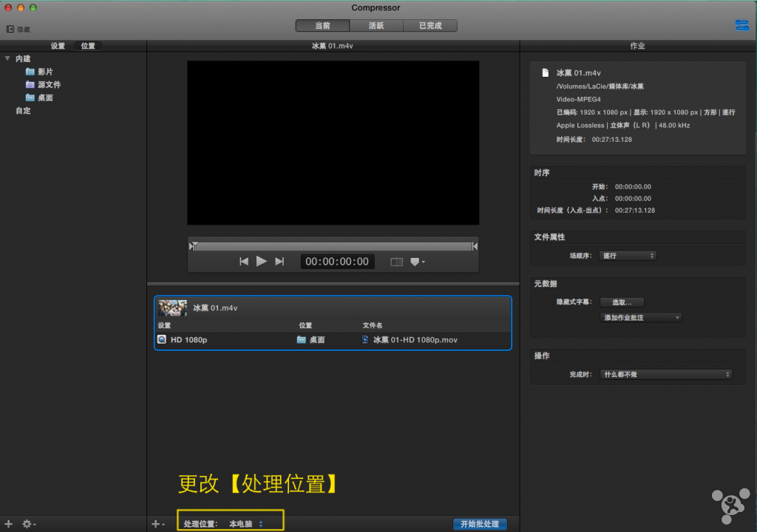Viewport: 757px width, 532px height.
Task: Click the preview timeline scrubber bar
Action: point(333,246)
